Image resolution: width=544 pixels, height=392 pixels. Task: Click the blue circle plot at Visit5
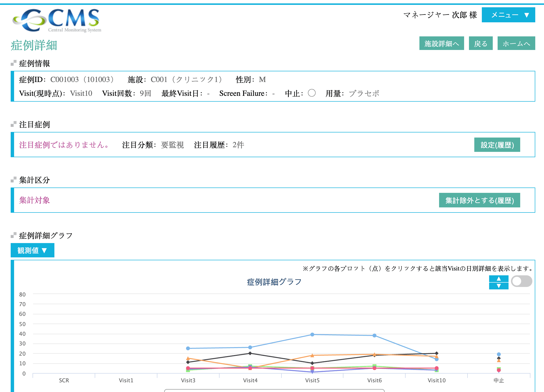tap(312, 335)
